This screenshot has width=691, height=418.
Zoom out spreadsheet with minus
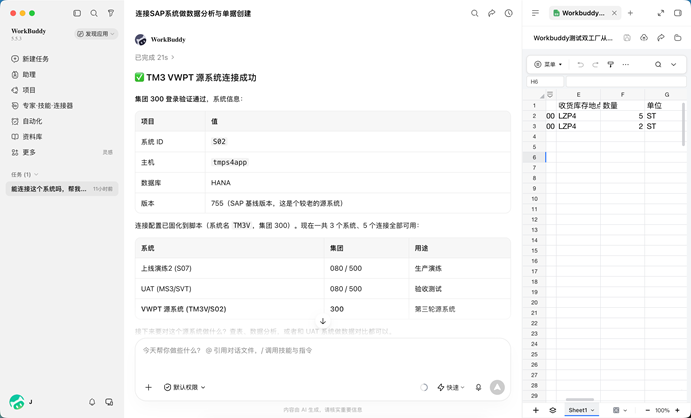647,410
